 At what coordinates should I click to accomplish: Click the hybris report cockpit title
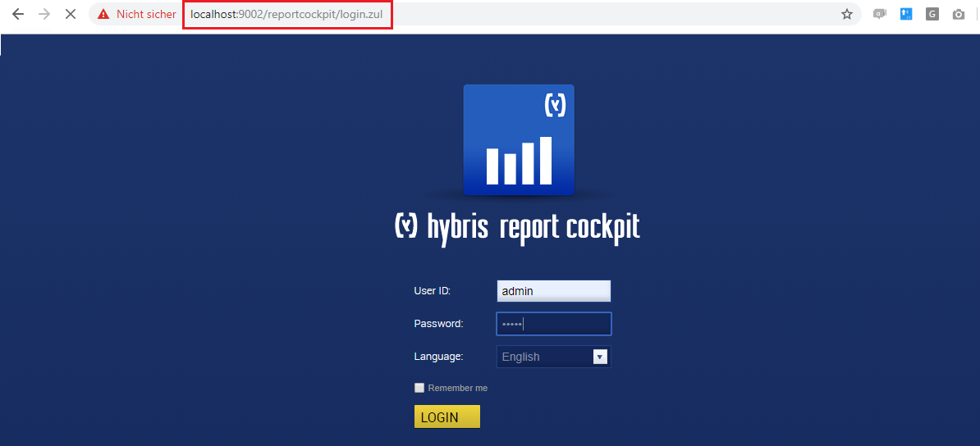coord(518,227)
